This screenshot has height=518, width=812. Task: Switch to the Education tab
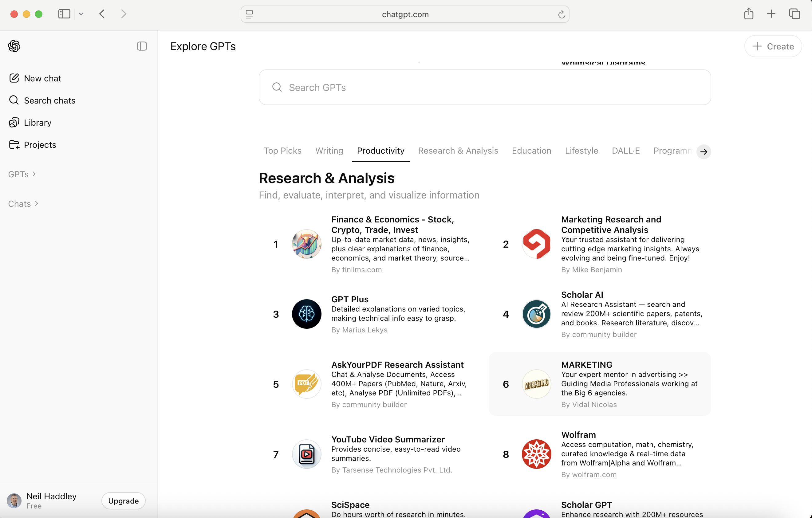point(531,151)
